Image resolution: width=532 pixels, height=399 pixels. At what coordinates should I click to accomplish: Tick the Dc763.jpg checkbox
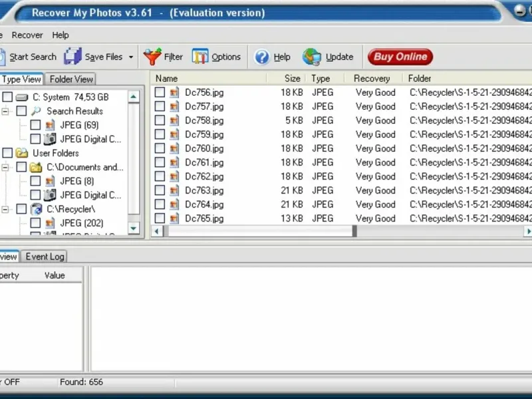click(160, 190)
